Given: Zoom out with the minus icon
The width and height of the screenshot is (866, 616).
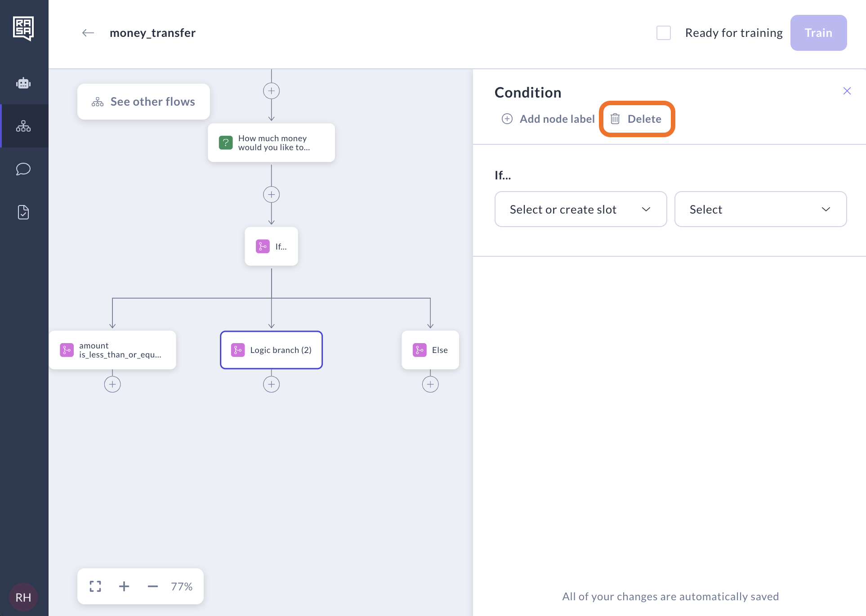Looking at the screenshot, I should click(x=153, y=586).
